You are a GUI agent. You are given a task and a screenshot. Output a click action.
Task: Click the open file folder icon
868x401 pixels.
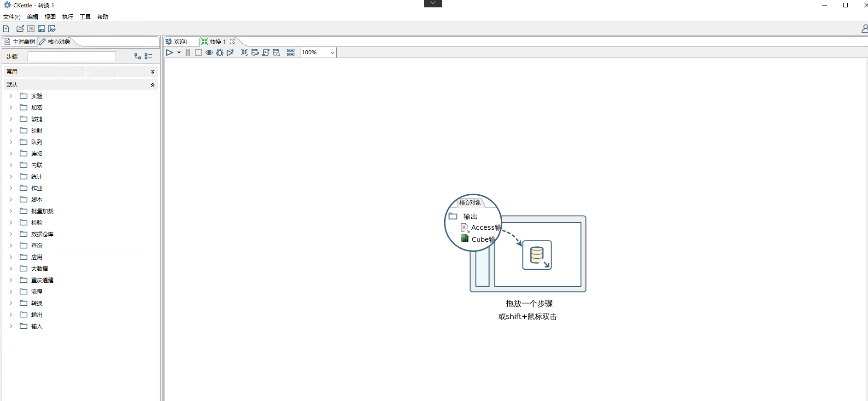(20, 29)
